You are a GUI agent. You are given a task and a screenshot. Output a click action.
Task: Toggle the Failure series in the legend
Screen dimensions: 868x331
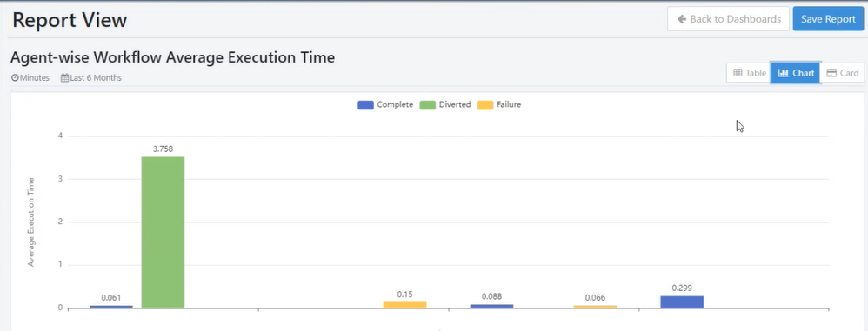498,104
